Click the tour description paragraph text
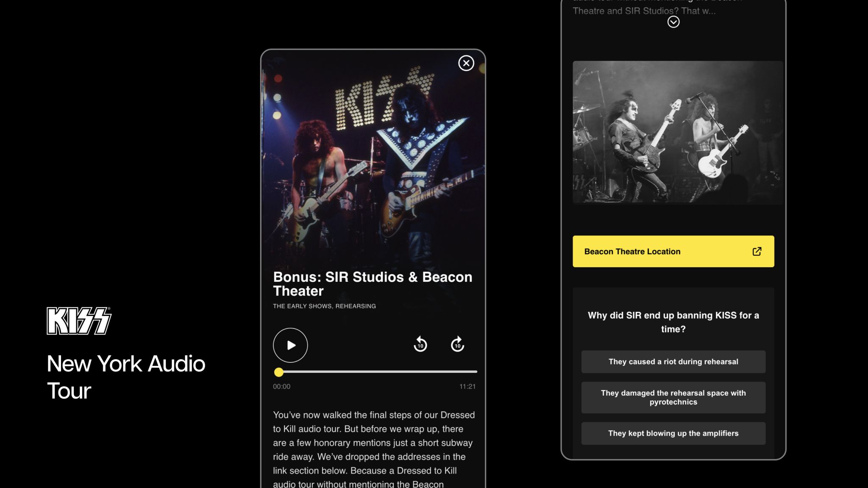Image resolution: width=868 pixels, height=488 pixels. 374,449
